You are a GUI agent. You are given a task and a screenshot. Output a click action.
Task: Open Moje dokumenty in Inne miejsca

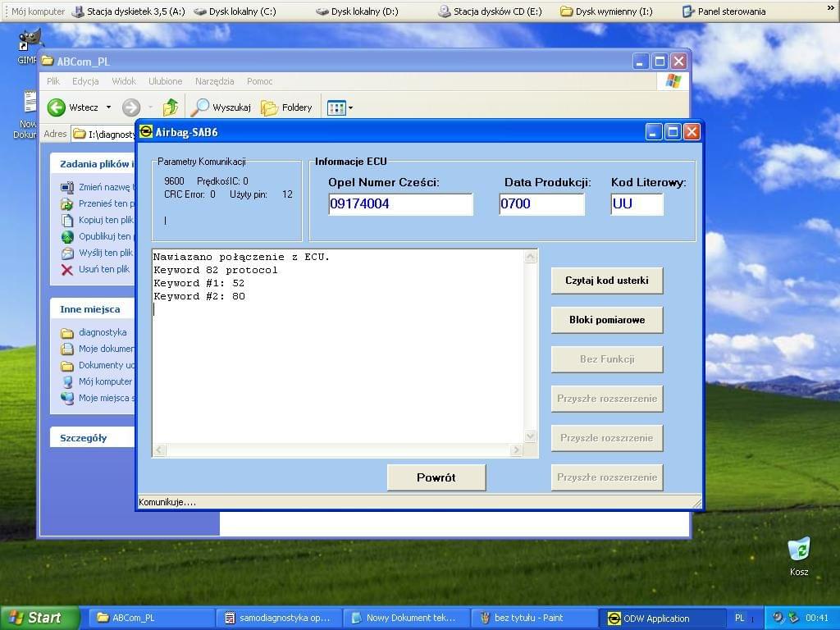pyautogui.click(x=97, y=349)
